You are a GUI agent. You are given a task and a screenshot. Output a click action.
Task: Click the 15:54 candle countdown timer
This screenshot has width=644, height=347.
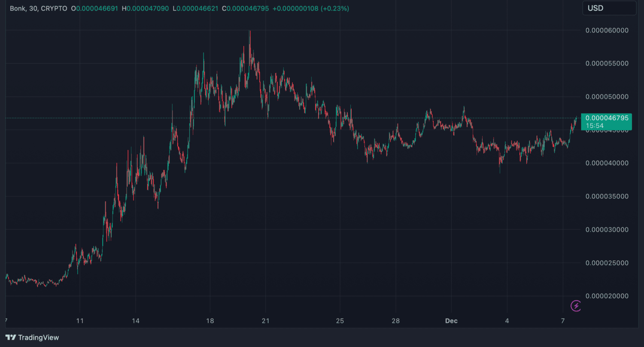(x=594, y=126)
